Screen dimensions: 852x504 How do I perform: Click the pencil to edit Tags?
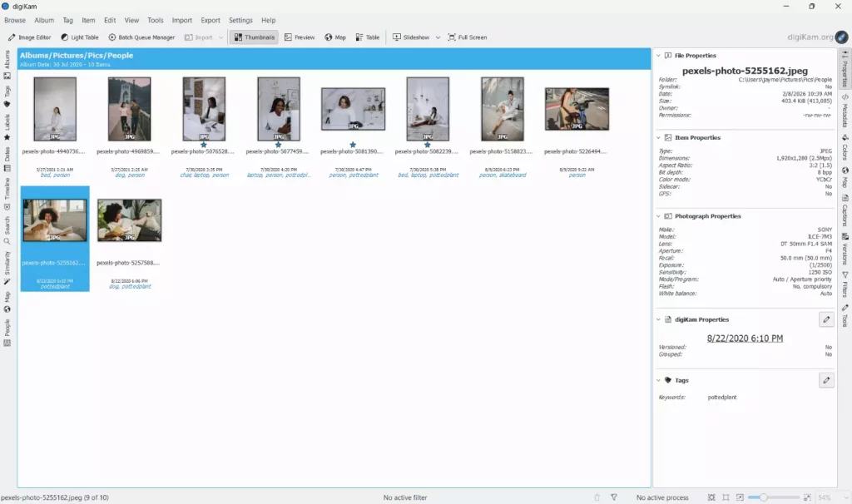[x=827, y=379]
